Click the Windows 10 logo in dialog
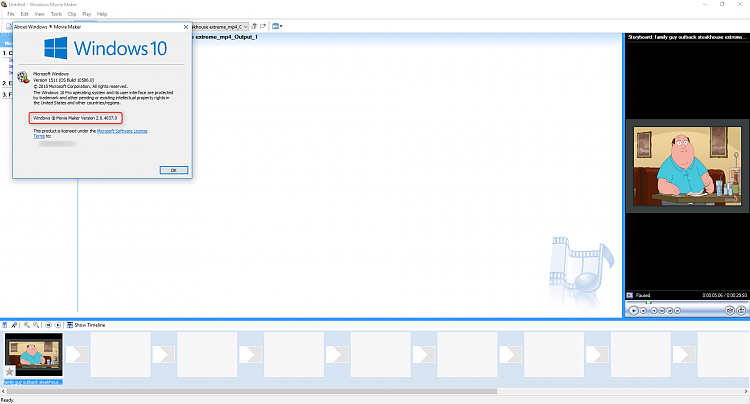Viewport: 750px width, 404px height. [x=106, y=48]
